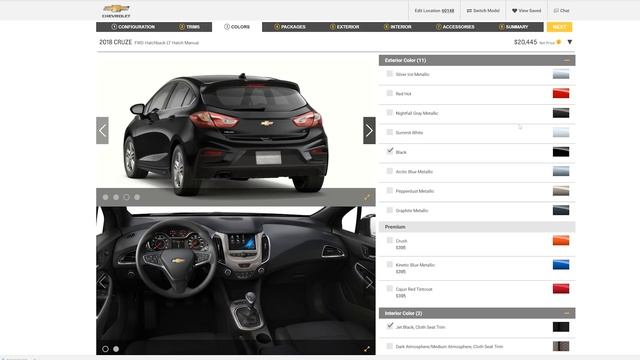Pick the Arctic Blue Metallic swatch
The image size is (640, 360).
pyautogui.click(x=561, y=171)
